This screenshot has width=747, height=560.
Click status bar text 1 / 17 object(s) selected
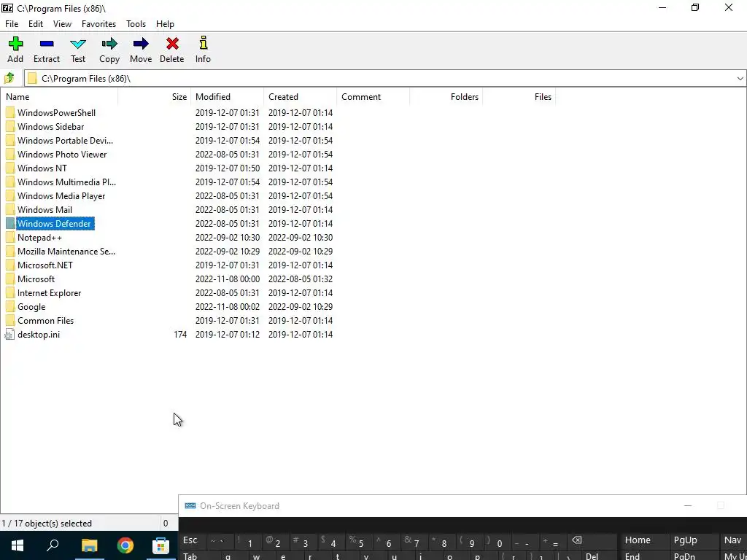coord(47,524)
